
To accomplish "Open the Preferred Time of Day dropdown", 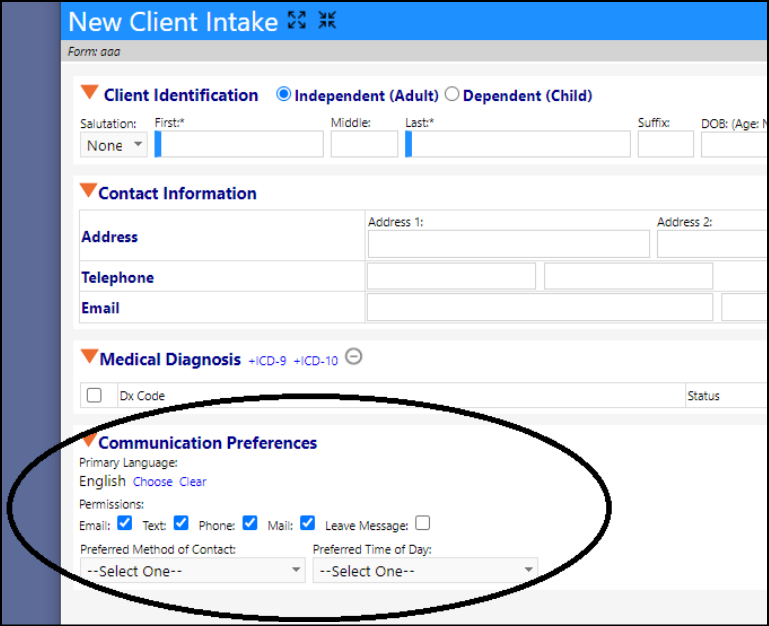I will [x=425, y=571].
